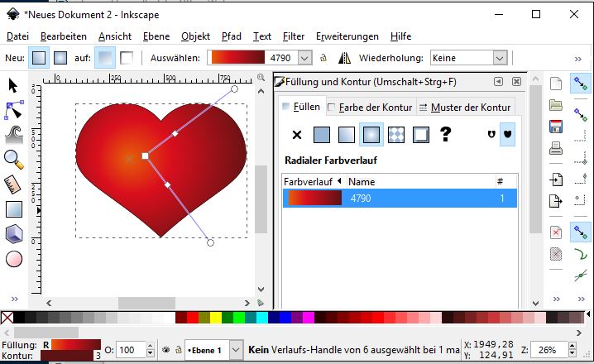The width and height of the screenshot is (594, 364).
Task: Open the Datei menu
Action: point(18,36)
